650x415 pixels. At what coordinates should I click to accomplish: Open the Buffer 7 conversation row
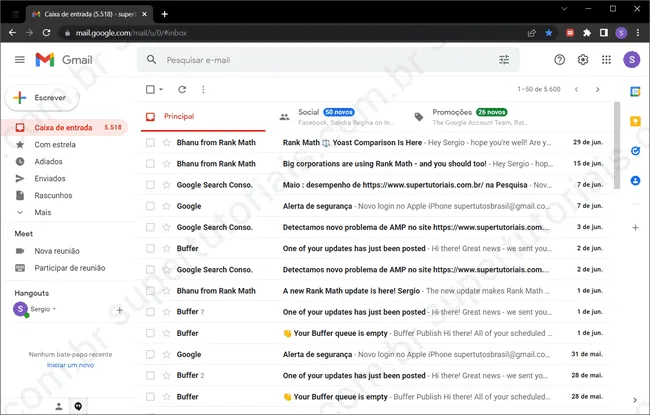(x=376, y=312)
